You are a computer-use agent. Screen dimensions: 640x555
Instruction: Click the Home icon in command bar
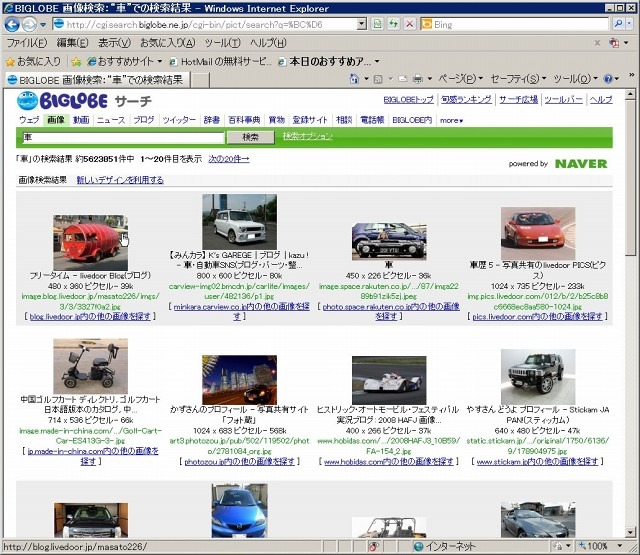[354, 79]
